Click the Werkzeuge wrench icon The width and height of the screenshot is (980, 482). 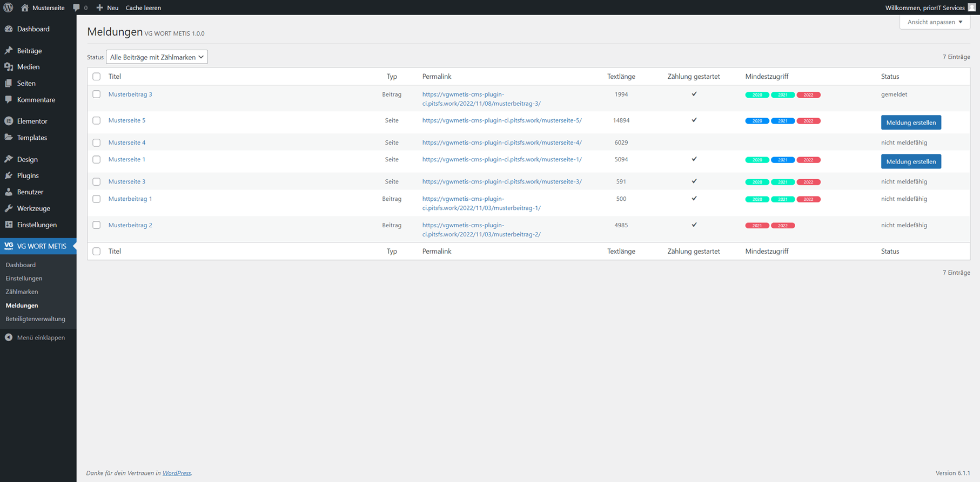tap(9, 208)
